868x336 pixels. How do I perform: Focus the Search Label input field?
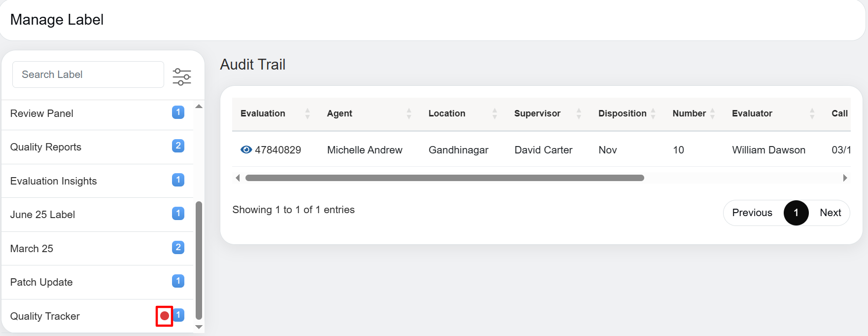tap(88, 75)
